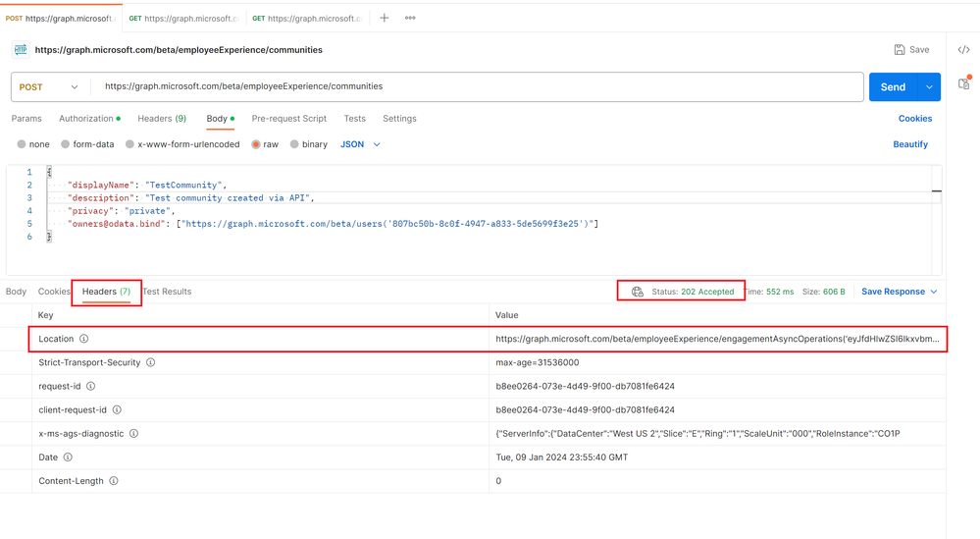Viewport: 980px width, 539px height.
Task: Click the displayName line in body editor
Action: coord(147,186)
